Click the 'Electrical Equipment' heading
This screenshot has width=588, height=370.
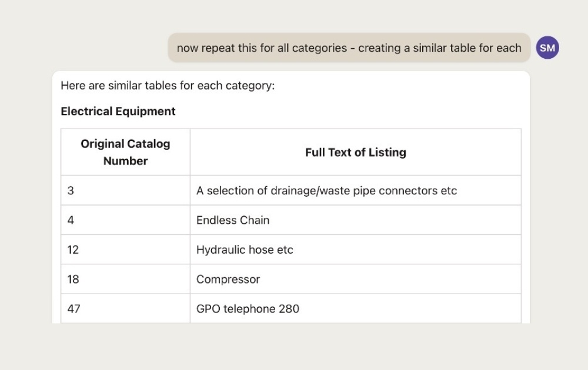[118, 111]
